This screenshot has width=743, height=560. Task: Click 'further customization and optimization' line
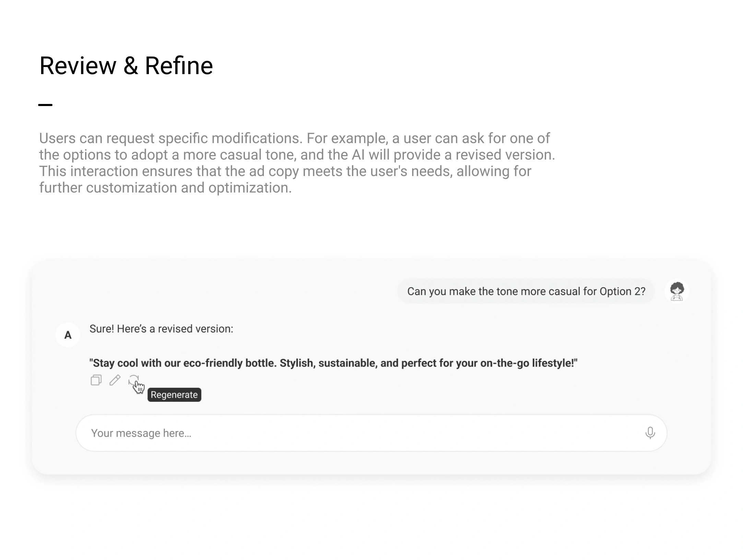(x=165, y=188)
